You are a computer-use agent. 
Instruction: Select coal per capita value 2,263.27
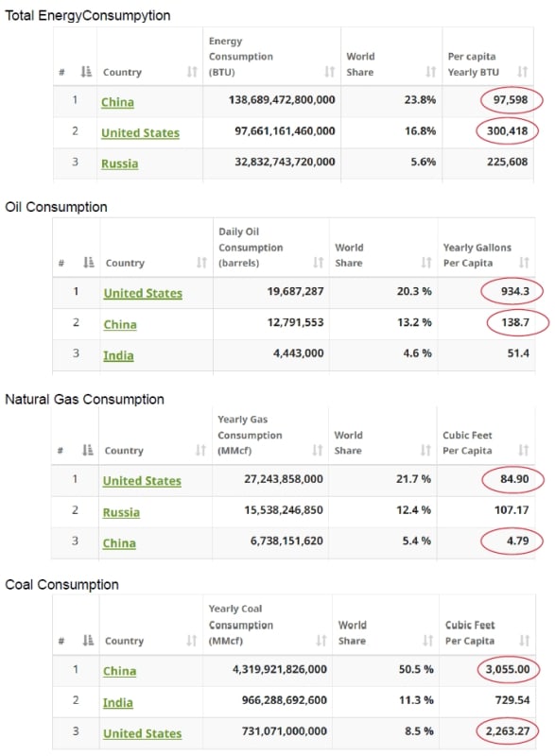click(508, 730)
